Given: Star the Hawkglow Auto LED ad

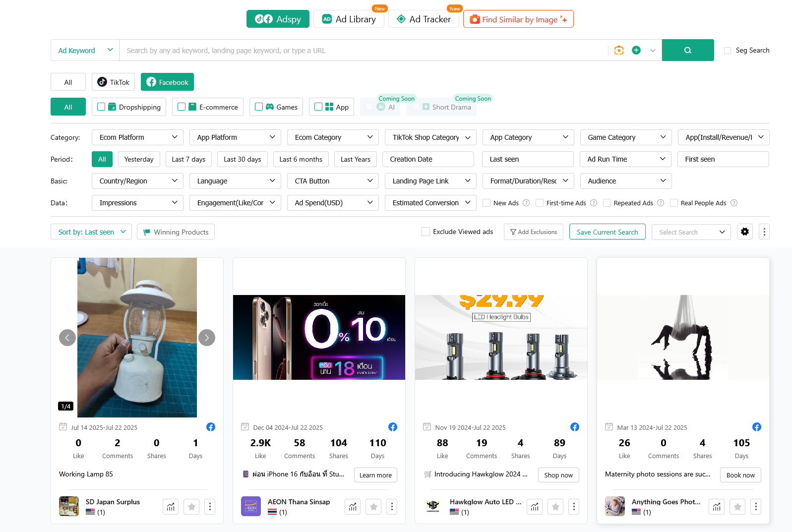Looking at the screenshot, I should coord(555,507).
